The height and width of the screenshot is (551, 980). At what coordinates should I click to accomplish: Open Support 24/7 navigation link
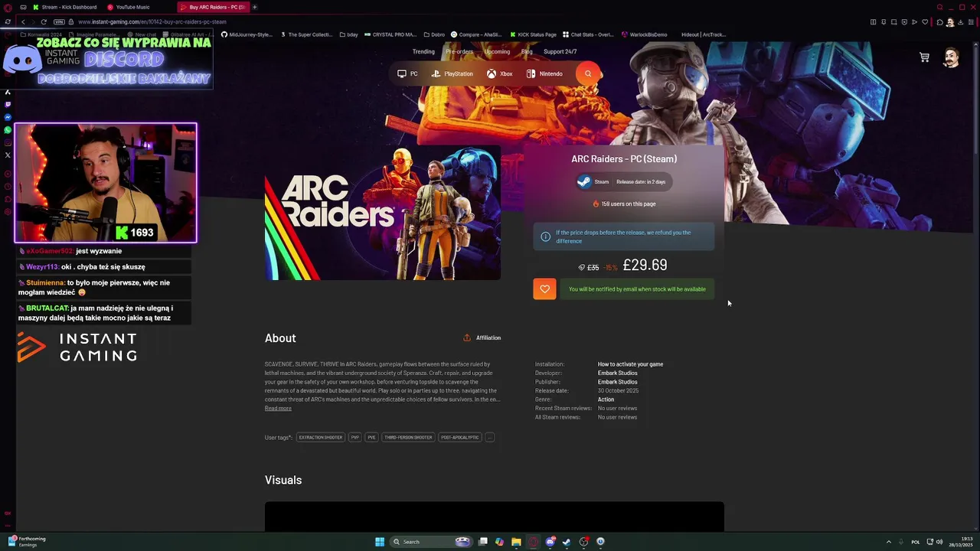560,51
